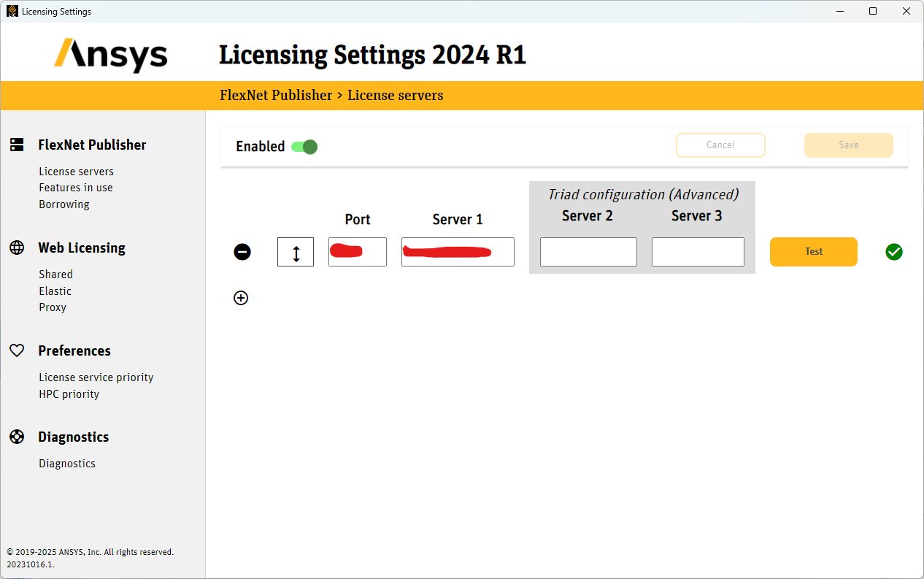
Task: Add a new server row with plus icon
Action: click(x=241, y=298)
